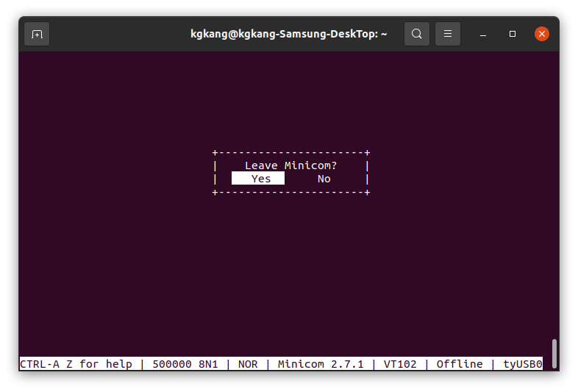Image resolution: width=578 pixels, height=392 pixels.
Task: Click the 'Offline' status indicator
Action: click(x=460, y=364)
